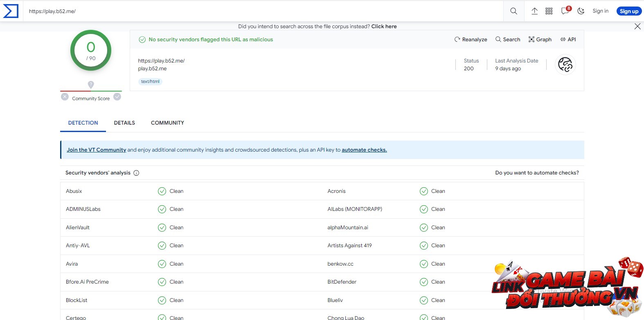
Task: Click Clean check icon for Blueliv
Action: pyautogui.click(x=424, y=300)
